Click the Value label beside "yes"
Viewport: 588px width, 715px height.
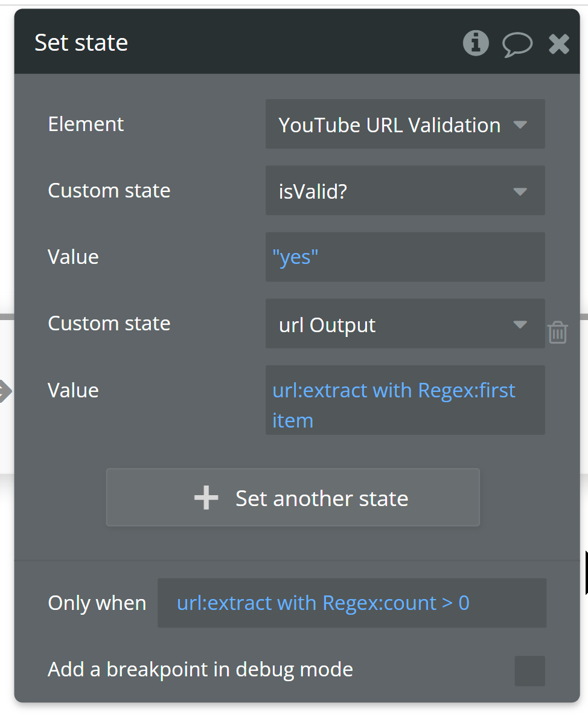click(x=73, y=257)
